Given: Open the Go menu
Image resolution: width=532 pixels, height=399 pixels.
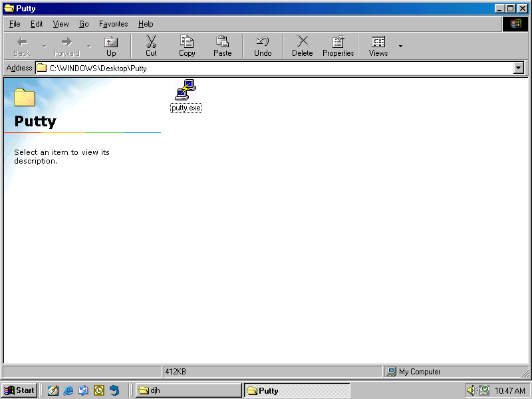Looking at the screenshot, I should tap(84, 24).
